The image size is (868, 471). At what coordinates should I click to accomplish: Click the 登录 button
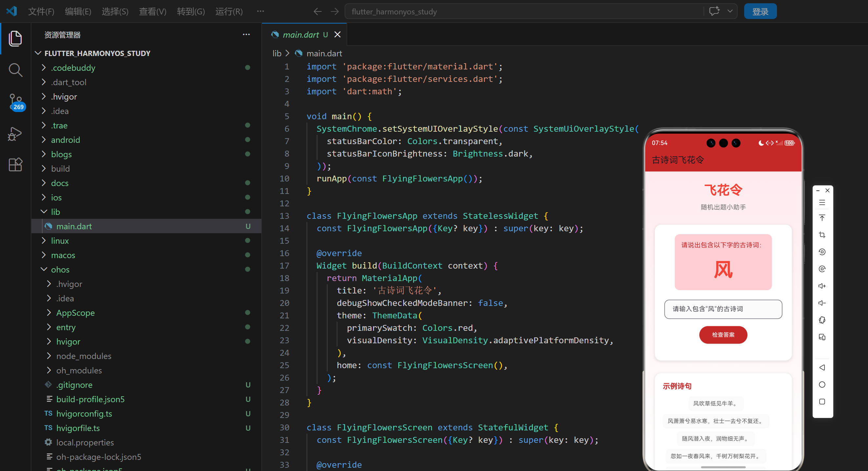tap(760, 11)
